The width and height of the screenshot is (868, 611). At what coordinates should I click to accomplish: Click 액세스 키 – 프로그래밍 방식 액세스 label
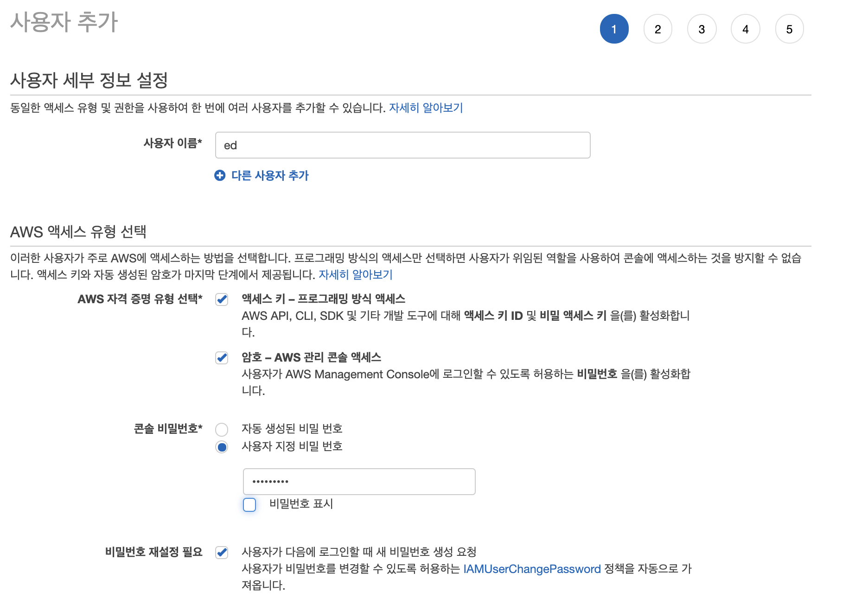point(324,299)
